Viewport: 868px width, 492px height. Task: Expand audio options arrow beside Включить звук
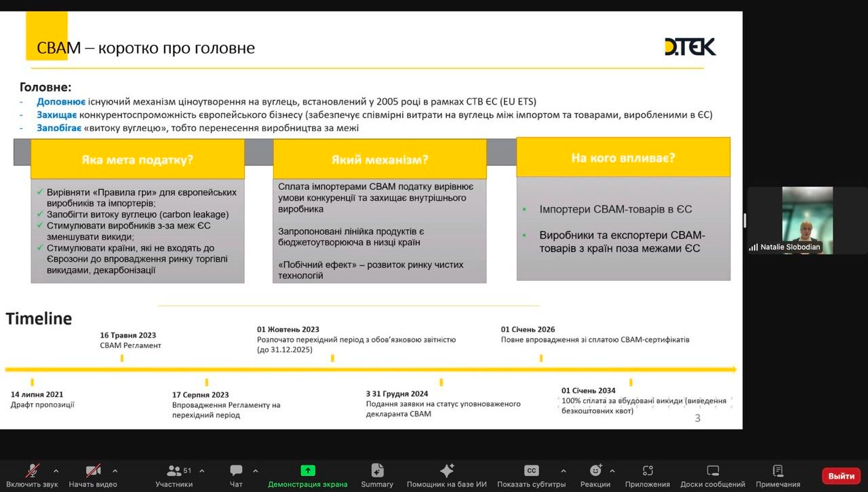56,470
